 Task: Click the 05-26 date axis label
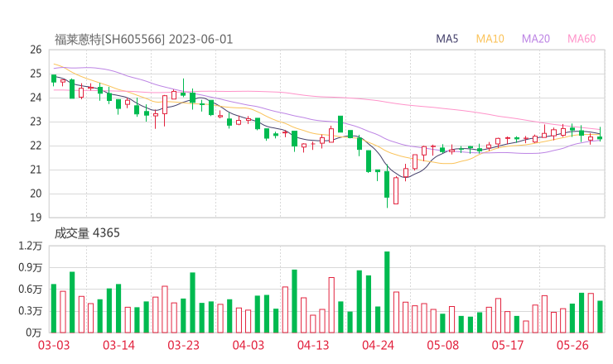[x=572, y=345]
